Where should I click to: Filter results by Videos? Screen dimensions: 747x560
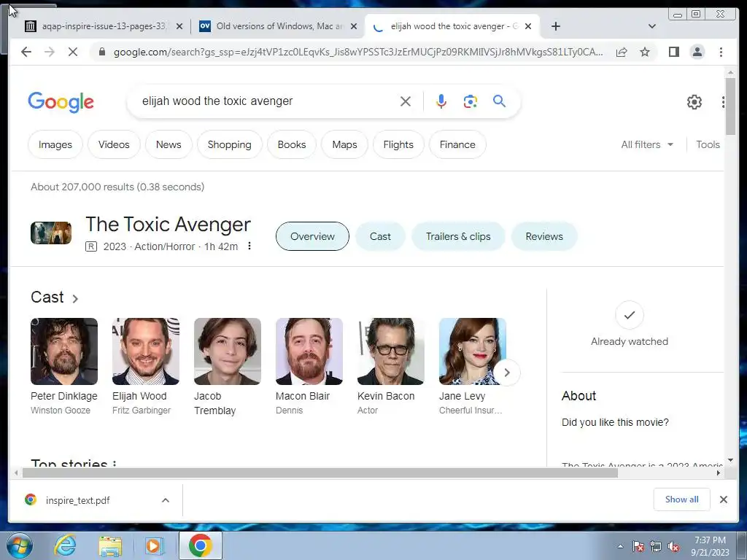click(x=114, y=145)
